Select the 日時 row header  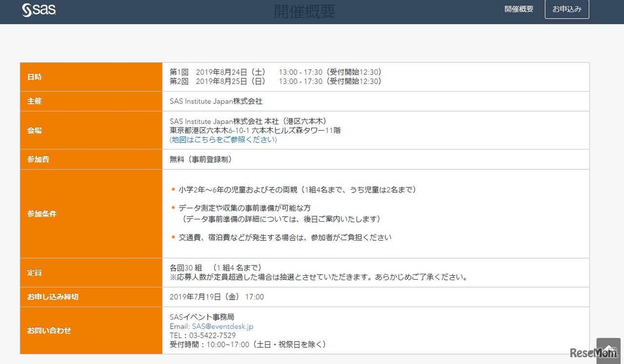35,77
